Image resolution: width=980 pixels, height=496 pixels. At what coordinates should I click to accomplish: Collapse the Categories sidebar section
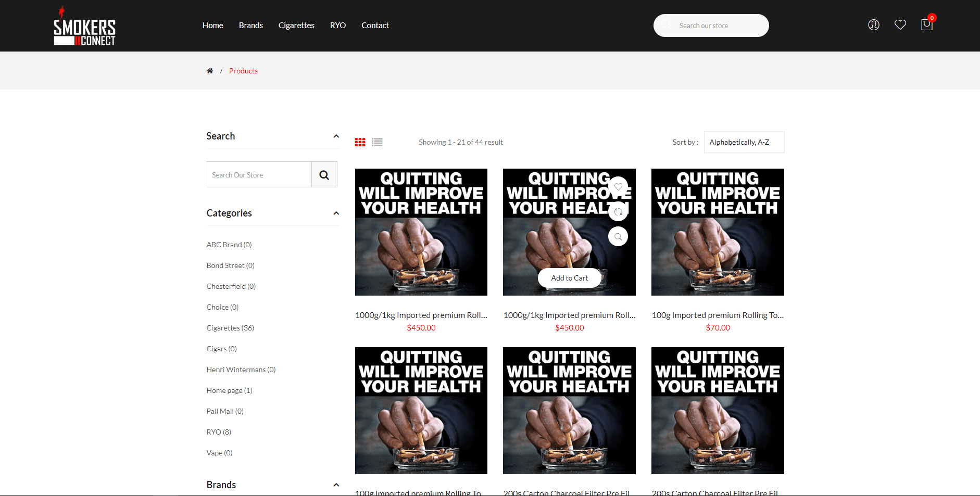pos(336,213)
